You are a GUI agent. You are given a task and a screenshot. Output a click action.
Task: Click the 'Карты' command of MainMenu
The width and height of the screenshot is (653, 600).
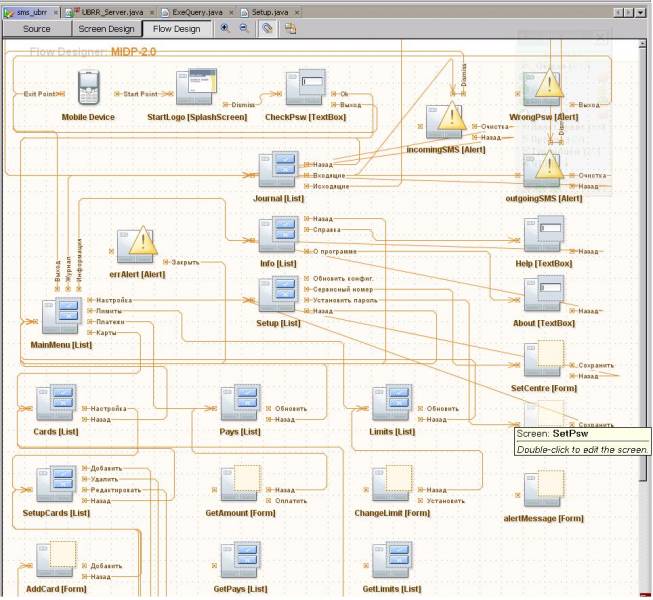(x=106, y=333)
